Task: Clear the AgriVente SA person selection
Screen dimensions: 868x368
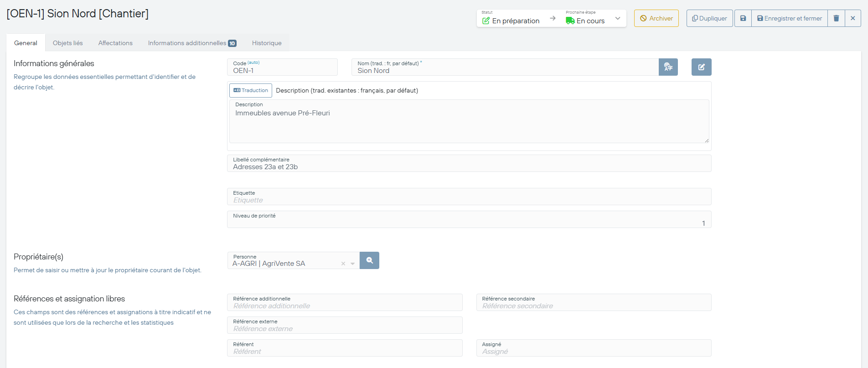Action: (x=343, y=264)
